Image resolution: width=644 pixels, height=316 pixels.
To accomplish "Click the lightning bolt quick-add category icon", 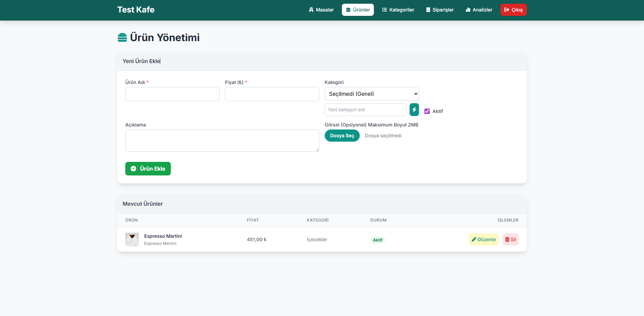I will pyautogui.click(x=414, y=110).
